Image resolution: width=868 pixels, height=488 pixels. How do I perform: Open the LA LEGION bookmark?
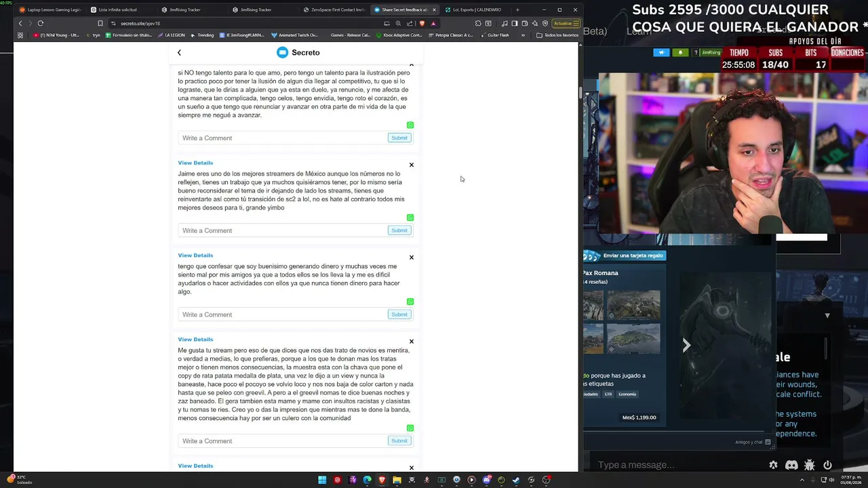pos(171,35)
